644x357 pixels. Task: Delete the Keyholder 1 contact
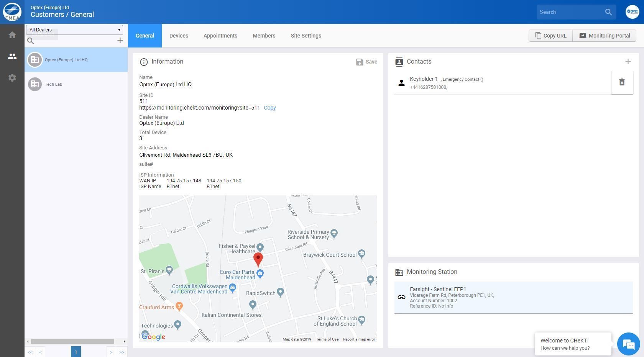coord(622,82)
